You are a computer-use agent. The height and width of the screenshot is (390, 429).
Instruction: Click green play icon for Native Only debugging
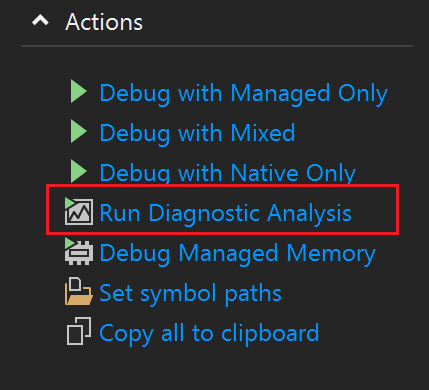(79, 171)
